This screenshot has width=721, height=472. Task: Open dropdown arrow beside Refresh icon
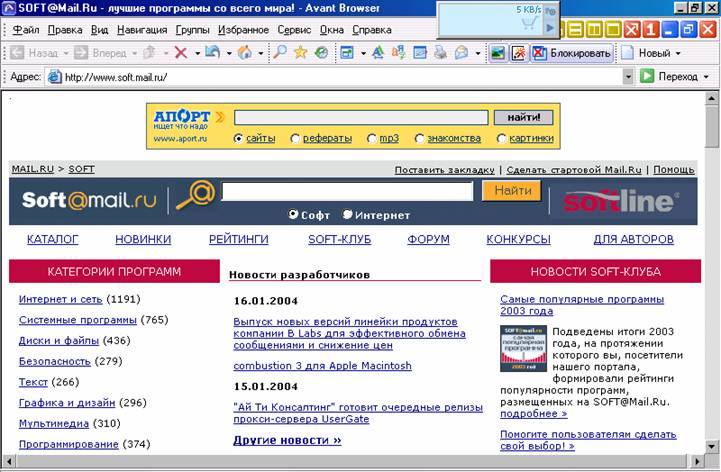coord(229,53)
